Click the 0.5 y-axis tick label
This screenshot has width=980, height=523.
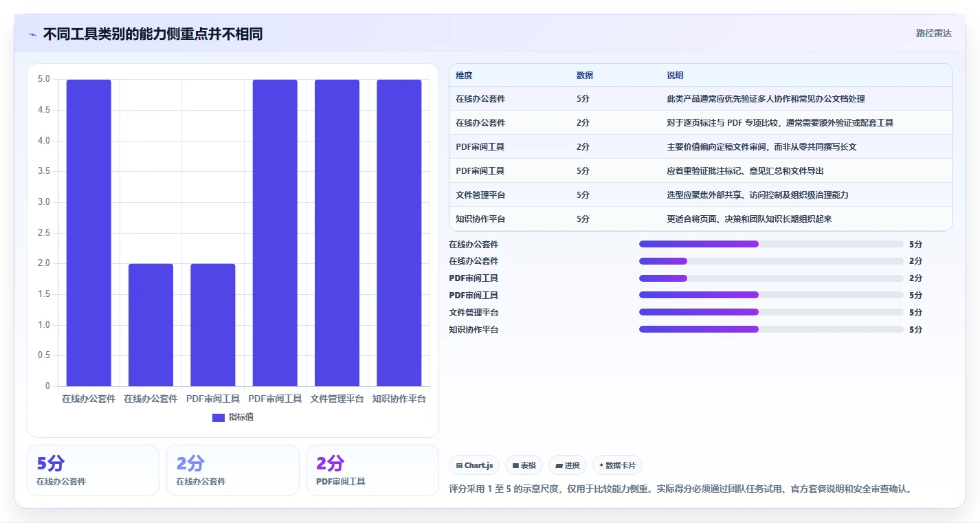coord(43,355)
